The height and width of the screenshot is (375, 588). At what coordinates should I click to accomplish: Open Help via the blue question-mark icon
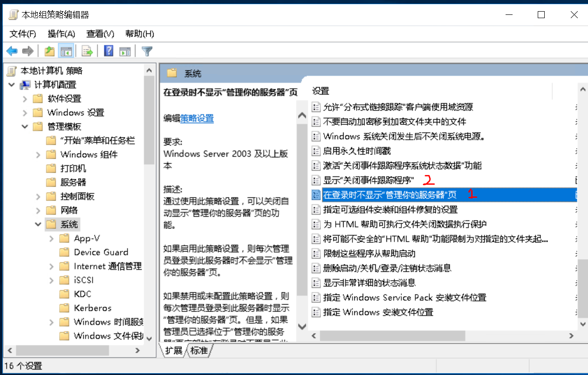click(108, 51)
